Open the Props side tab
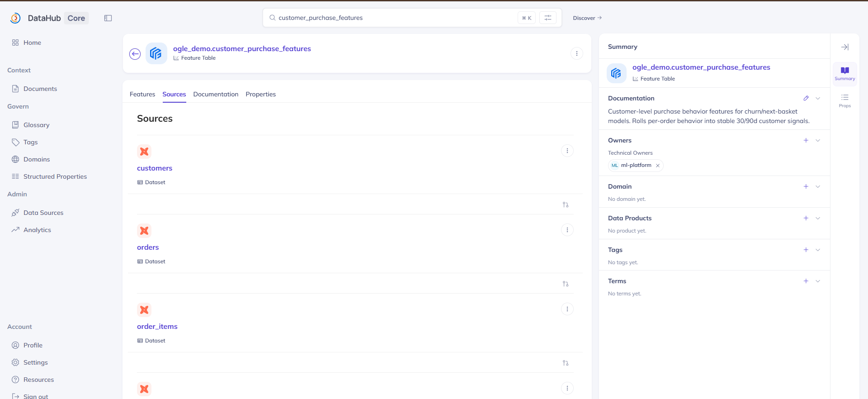The height and width of the screenshot is (399, 868). tap(844, 100)
